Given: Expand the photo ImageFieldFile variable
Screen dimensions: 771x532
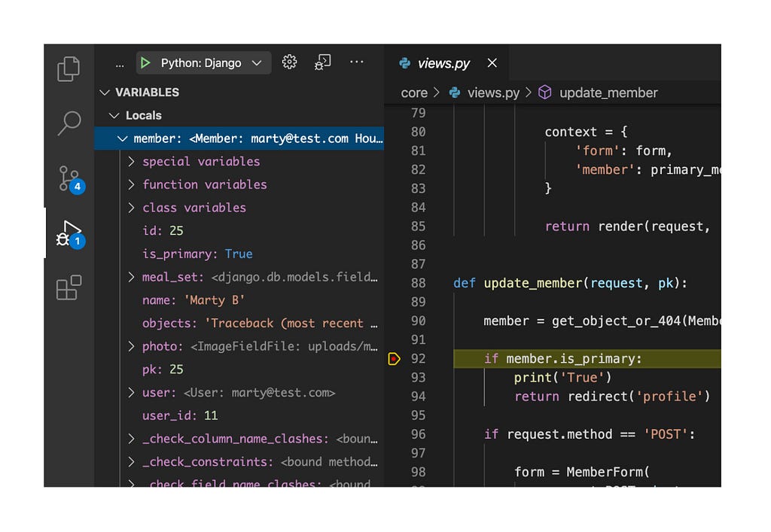Looking at the screenshot, I should (x=131, y=346).
